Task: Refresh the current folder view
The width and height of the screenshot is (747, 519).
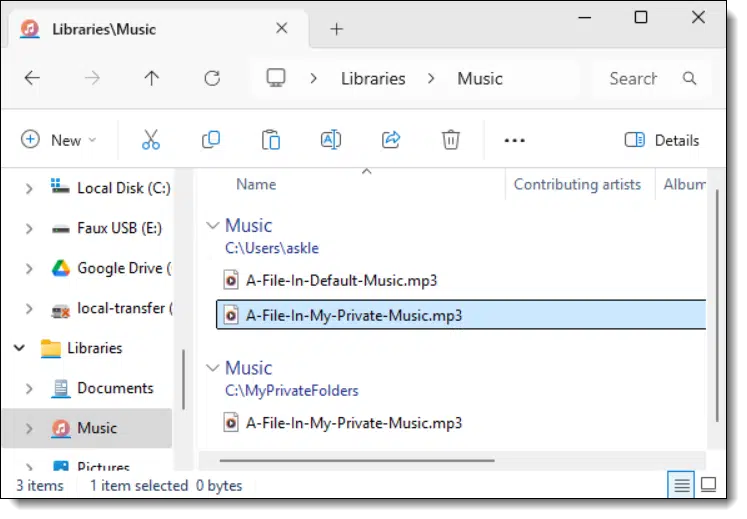Action: coord(212,78)
